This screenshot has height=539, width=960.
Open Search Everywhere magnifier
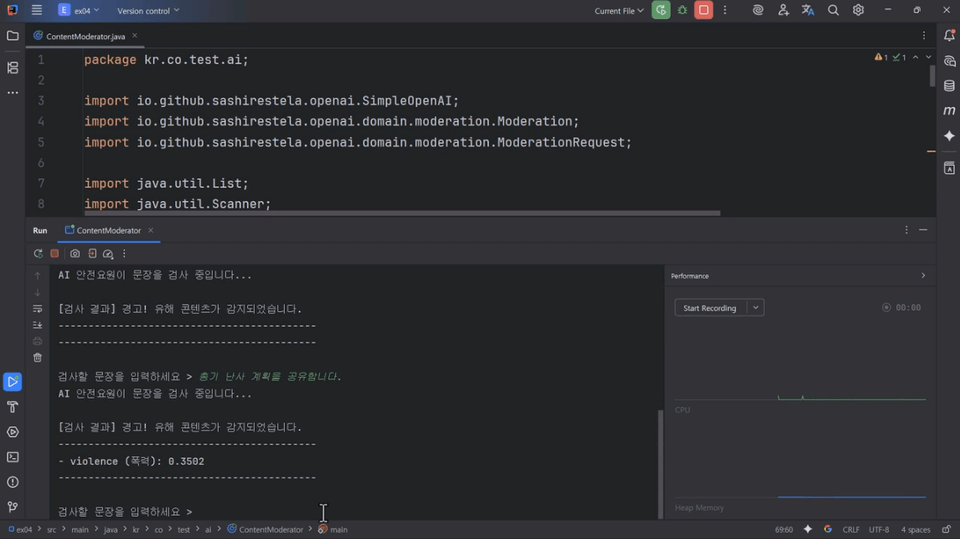833,10
